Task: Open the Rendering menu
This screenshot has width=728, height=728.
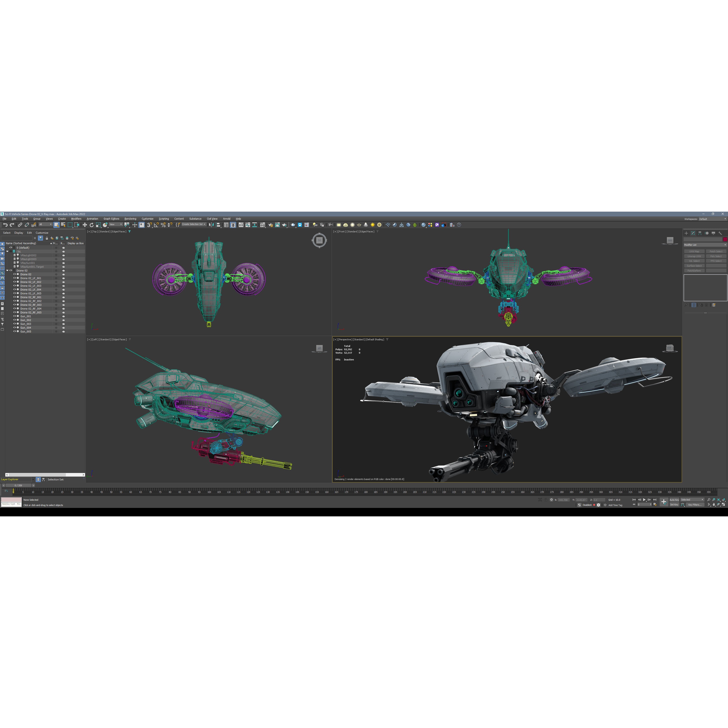Action: coord(130,219)
